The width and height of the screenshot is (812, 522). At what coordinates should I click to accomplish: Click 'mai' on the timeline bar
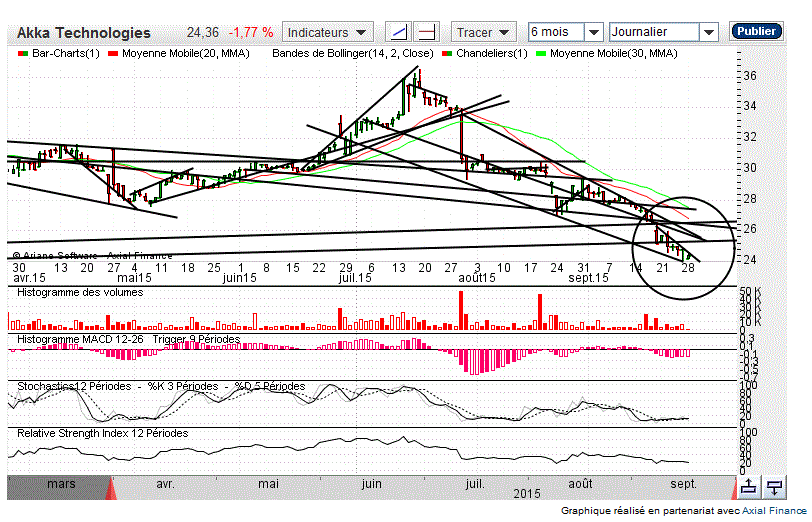(x=268, y=484)
